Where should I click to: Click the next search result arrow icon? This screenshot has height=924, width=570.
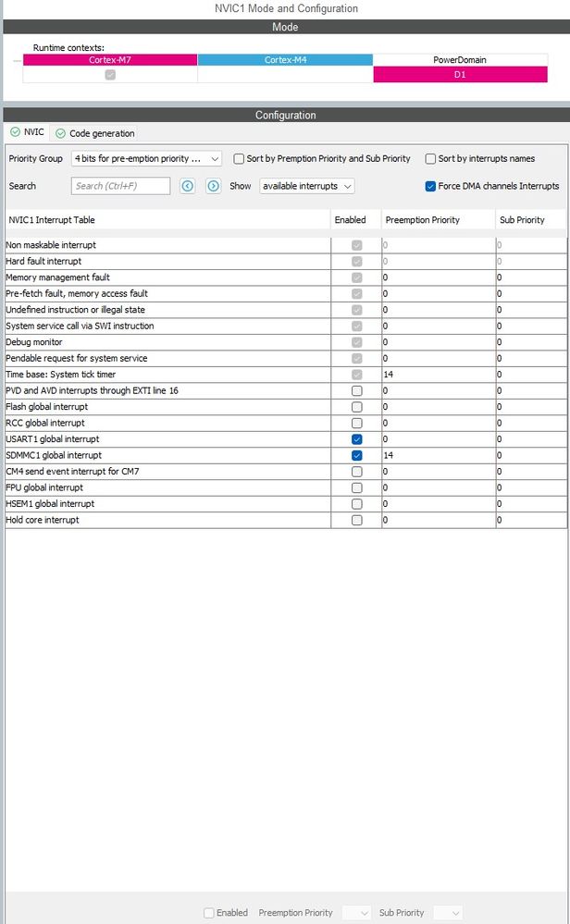(213, 186)
